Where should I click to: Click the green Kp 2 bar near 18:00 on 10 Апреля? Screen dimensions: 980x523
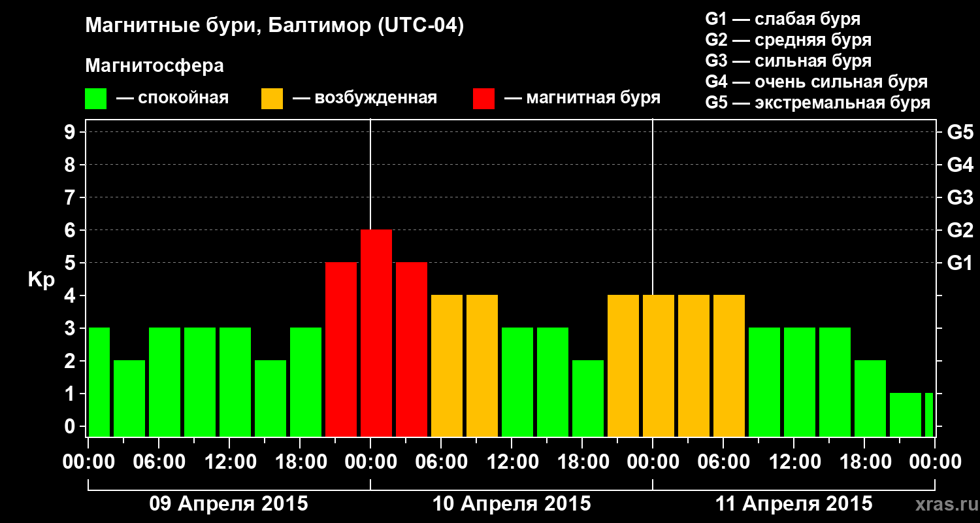(x=588, y=399)
